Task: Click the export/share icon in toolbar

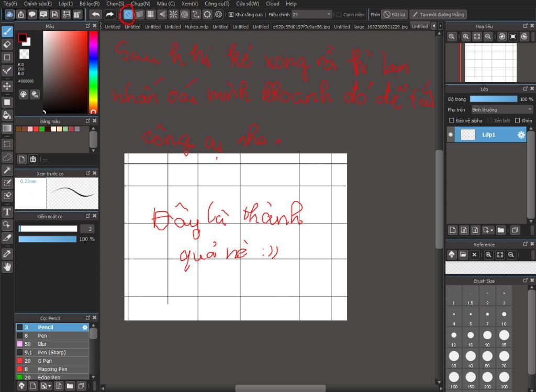Action: click(21, 14)
